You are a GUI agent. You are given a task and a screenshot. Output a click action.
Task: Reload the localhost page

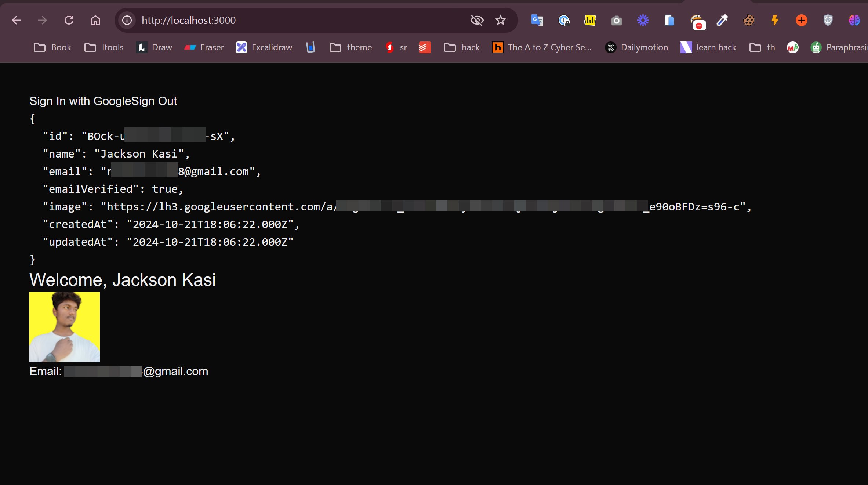click(69, 20)
